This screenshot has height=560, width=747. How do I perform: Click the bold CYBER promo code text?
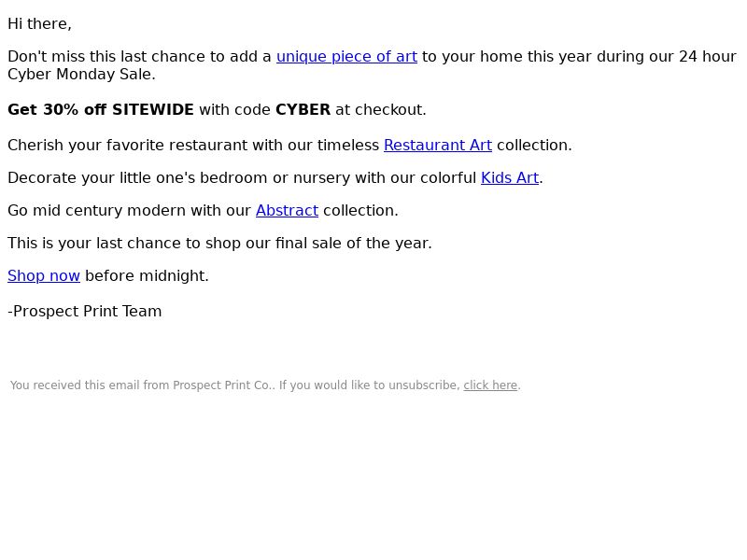point(303,110)
